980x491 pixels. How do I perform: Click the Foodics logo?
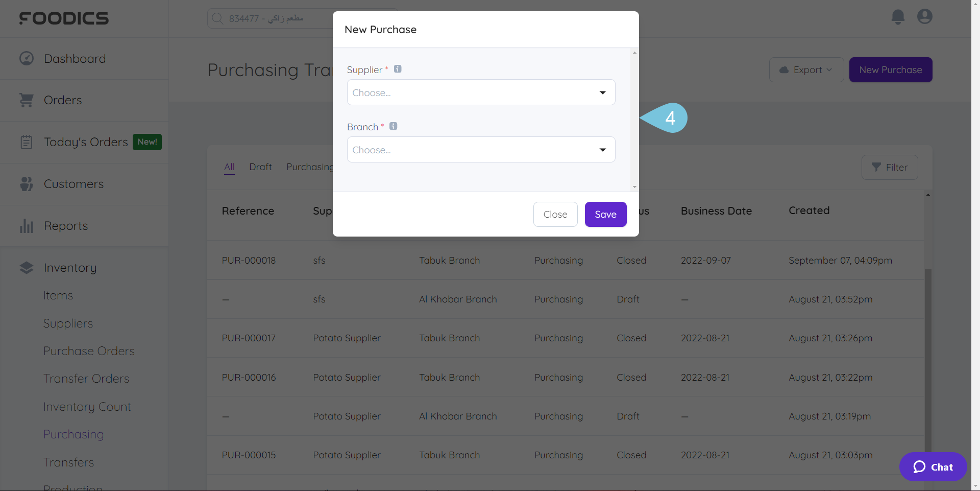point(64,18)
